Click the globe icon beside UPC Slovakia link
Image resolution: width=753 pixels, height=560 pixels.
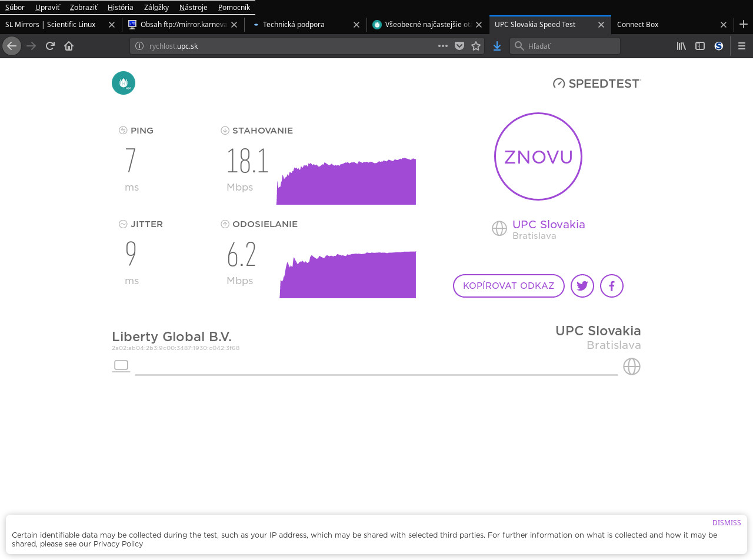(x=499, y=228)
